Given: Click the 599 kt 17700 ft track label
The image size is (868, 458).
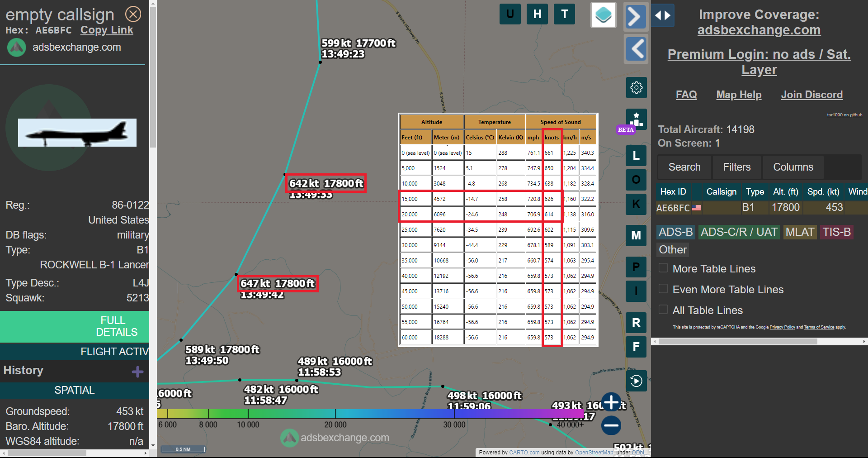Looking at the screenshot, I should [359, 43].
